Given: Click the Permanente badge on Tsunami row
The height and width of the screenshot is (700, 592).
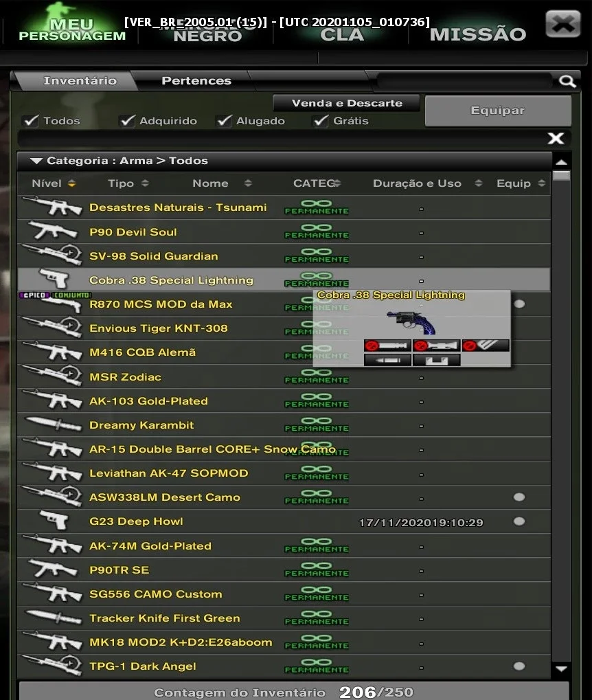Looking at the screenshot, I should [x=317, y=207].
